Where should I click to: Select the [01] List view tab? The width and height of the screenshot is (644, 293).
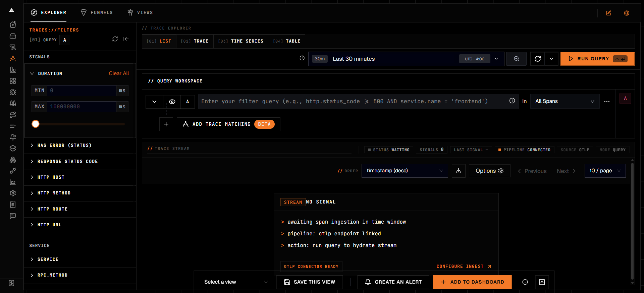tap(159, 41)
